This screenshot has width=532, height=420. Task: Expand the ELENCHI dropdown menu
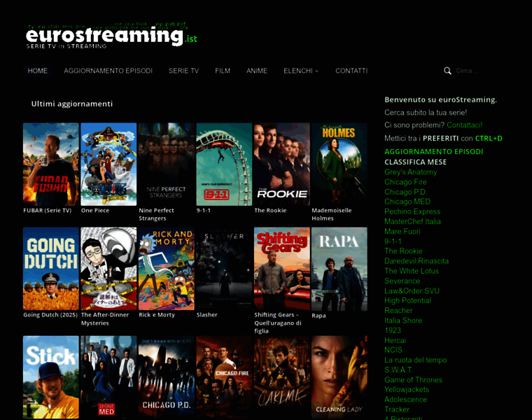301,71
